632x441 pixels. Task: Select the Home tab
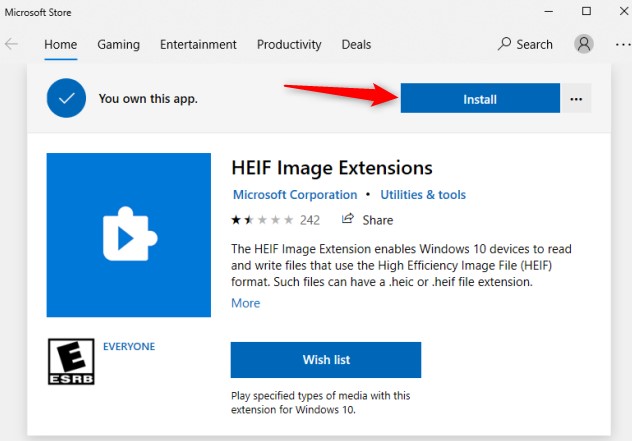pos(60,44)
